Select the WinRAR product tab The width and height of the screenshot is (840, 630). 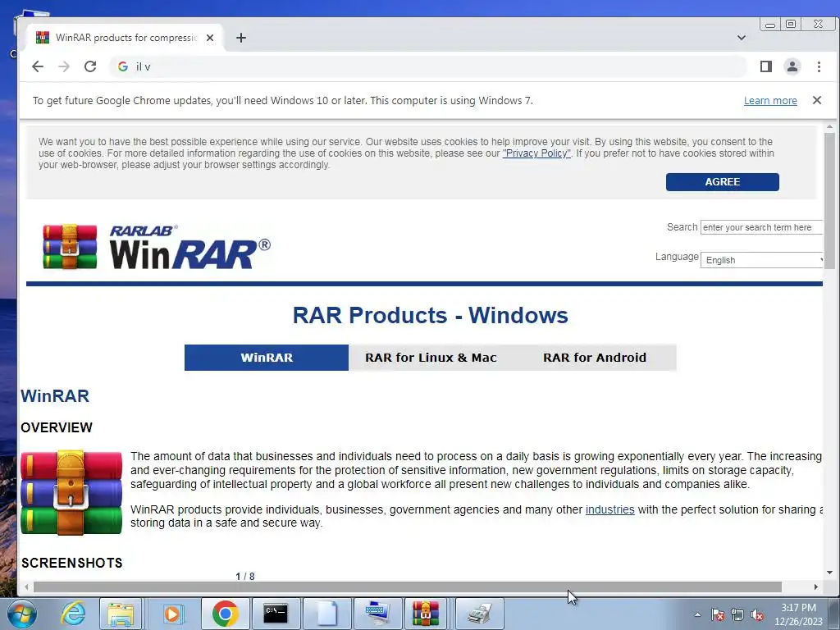point(267,358)
